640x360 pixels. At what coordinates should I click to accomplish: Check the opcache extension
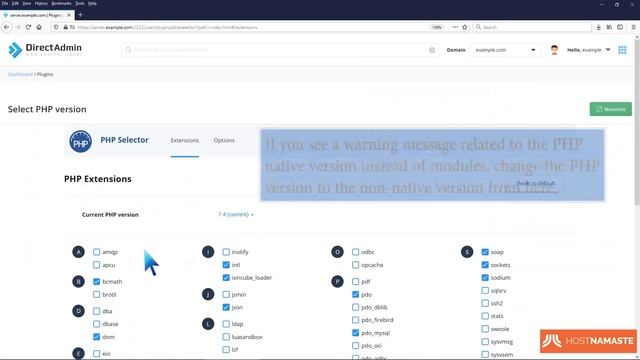point(356,265)
